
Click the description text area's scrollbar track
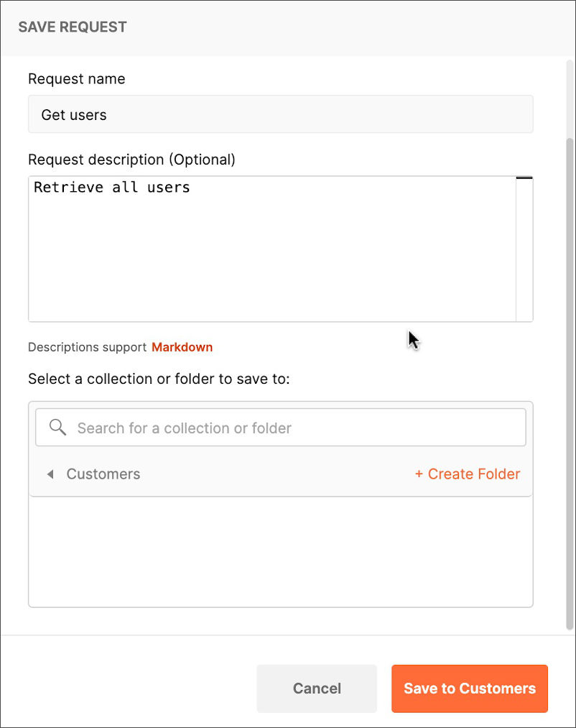(x=524, y=252)
